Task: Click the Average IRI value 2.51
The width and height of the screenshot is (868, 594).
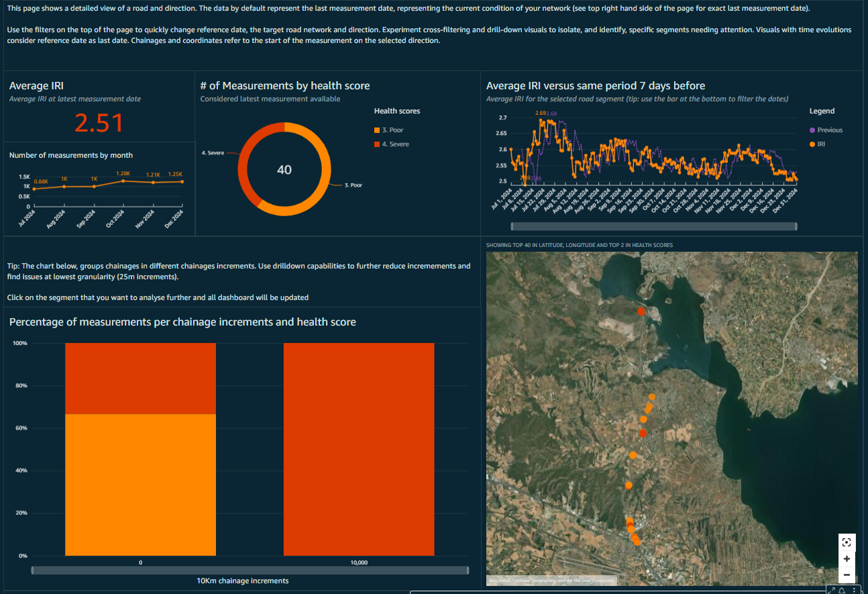Action: (x=99, y=123)
